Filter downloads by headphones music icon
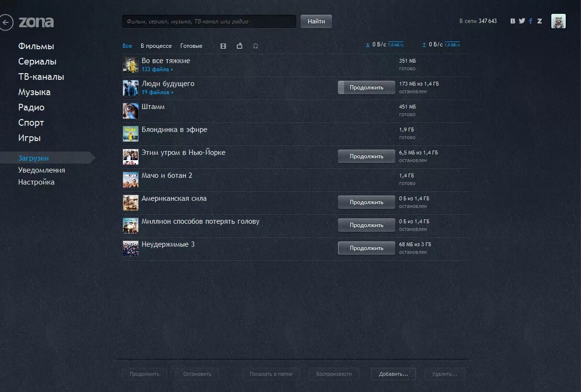The width and height of the screenshot is (581, 392). tap(256, 46)
